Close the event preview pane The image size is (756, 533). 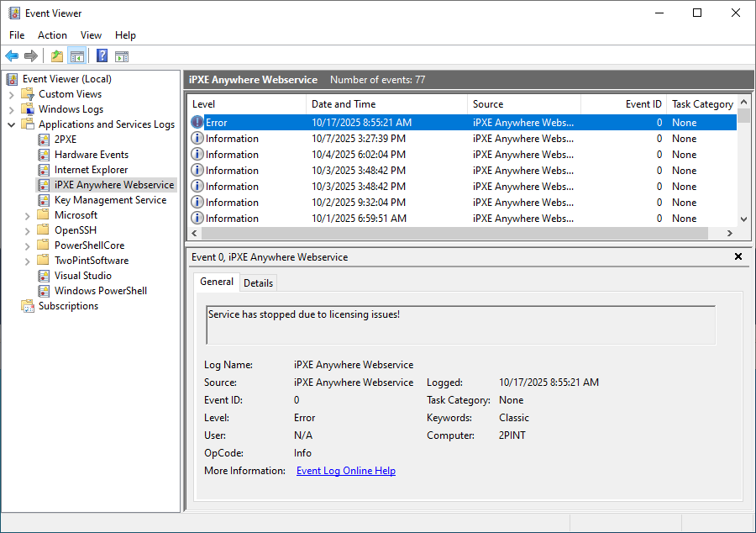(738, 257)
